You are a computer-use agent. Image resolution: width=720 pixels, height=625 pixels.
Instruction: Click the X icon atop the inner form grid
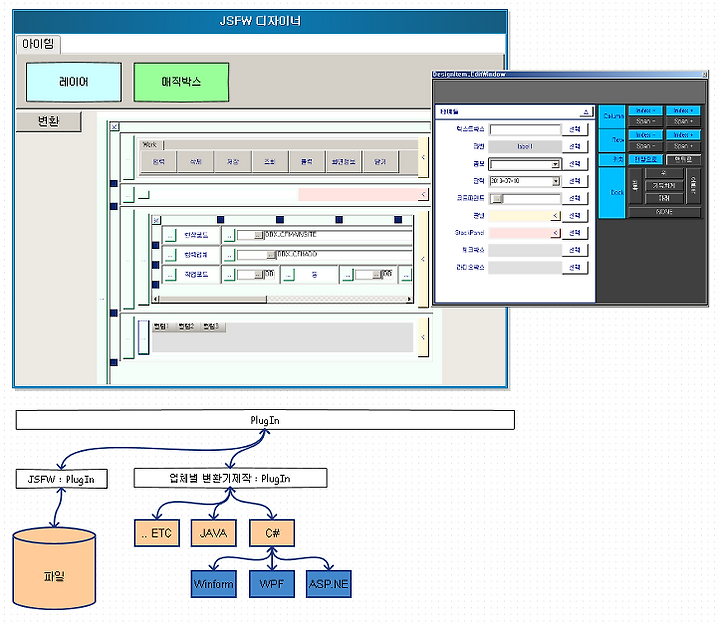point(156,220)
